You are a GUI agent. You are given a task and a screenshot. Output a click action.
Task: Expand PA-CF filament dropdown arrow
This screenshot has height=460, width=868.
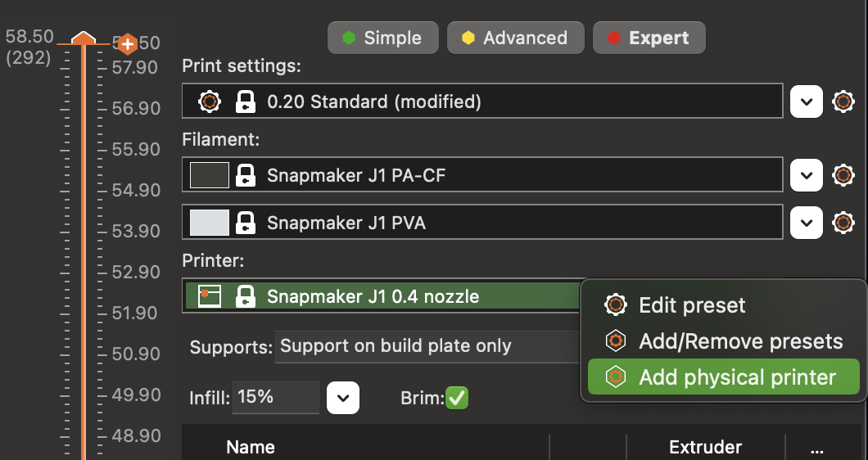tap(806, 175)
